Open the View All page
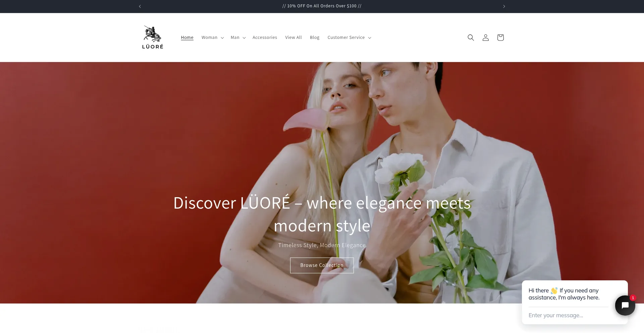644x333 pixels. coord(293,37)
